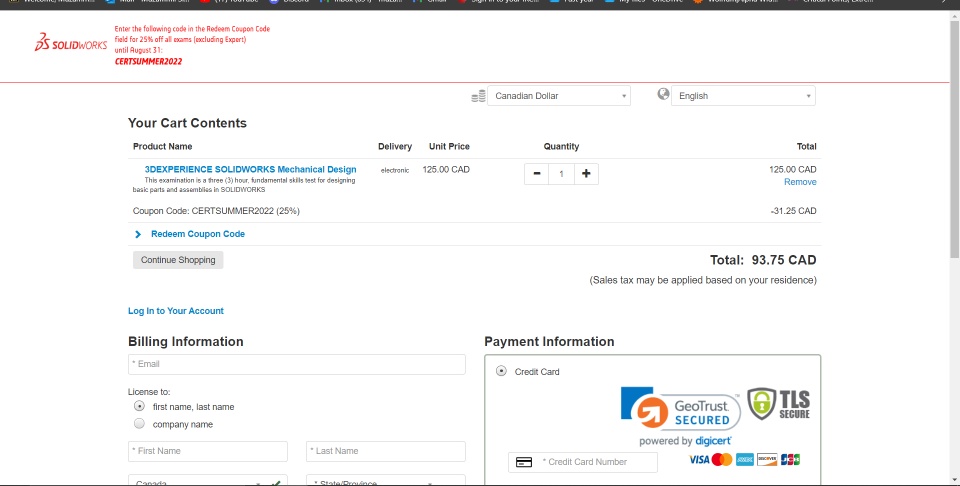Screen dimensions: 960x486
Task: Click the SOLIDWORKS logo
Action: 71,43
